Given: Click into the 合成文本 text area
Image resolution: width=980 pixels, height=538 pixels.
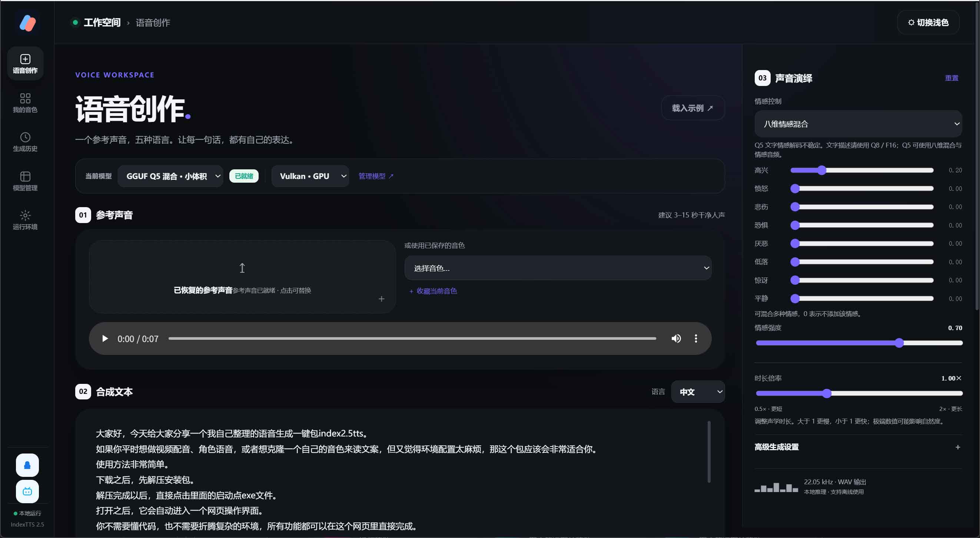Looking at the screenshot, I should pos(399,476).
